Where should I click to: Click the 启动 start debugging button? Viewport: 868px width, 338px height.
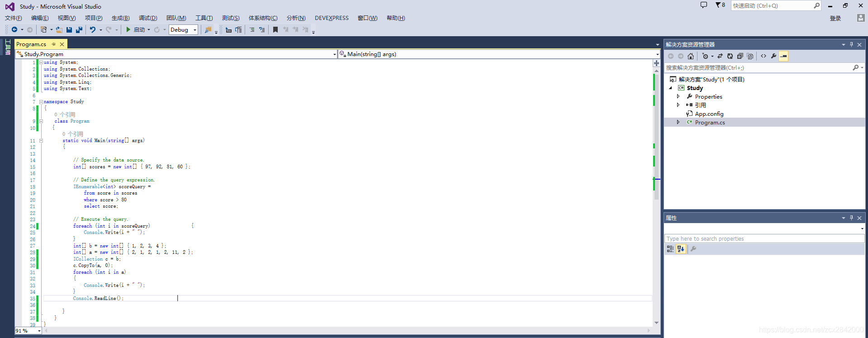136,30
